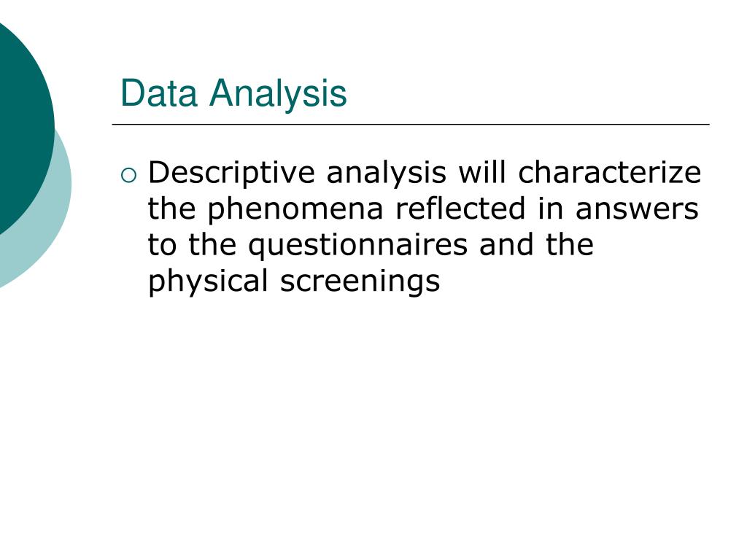Click the word 'will' in the first line
Screen dimensions: 747x560
[x=481, y=172]
